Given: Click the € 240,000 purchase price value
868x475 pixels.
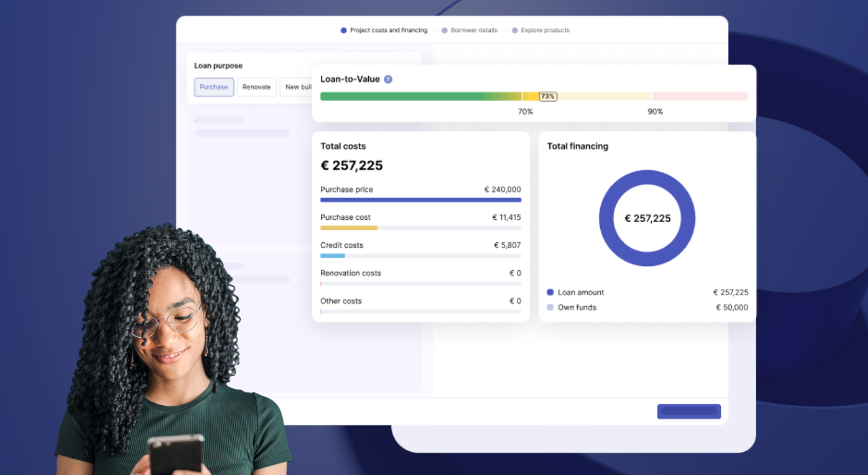Looking at the screenshot, I should coord(502,189).
